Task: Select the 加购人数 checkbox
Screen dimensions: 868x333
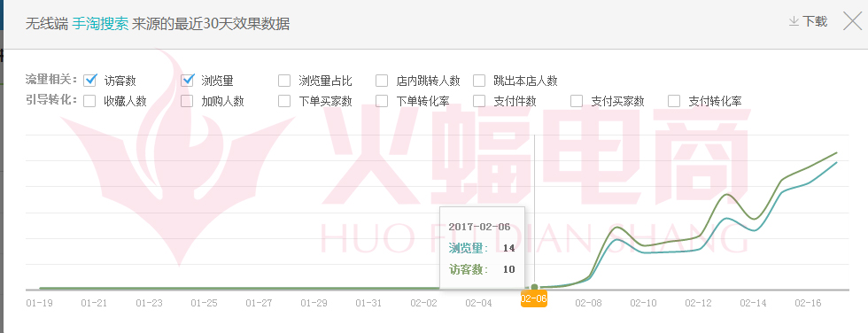Action: pos(187,101)
